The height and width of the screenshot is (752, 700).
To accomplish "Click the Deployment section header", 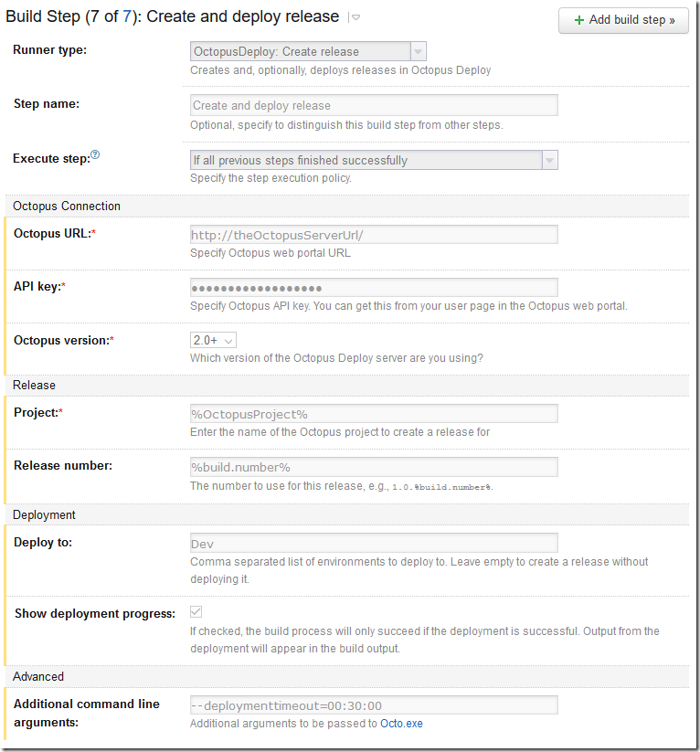I will [x=42, y=514].
